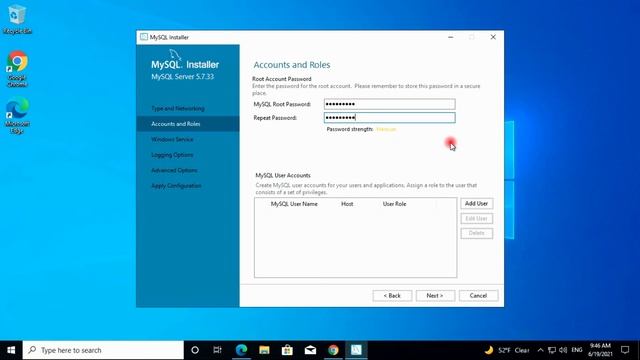Click the Accounts and Roles heading
The image size is (640, 360).
click(292, 65)
